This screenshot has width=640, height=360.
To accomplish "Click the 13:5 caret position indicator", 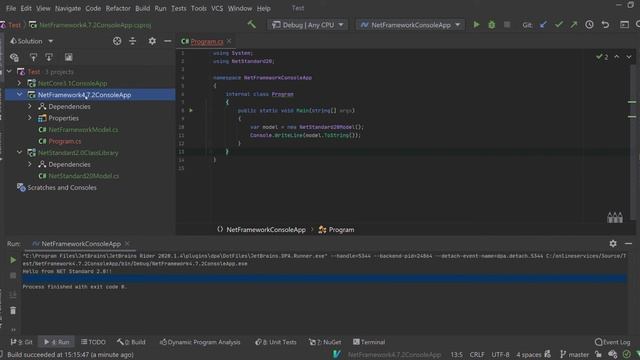I will [x=456, y=355].
